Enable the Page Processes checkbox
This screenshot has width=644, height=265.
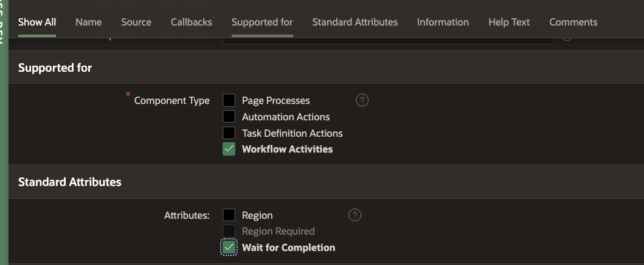(x=229, y=100)
